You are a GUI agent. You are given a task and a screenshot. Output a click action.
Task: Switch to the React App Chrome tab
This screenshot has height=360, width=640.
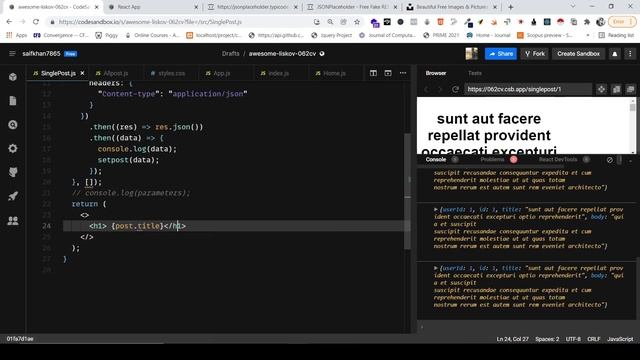(x=153, y=7)
